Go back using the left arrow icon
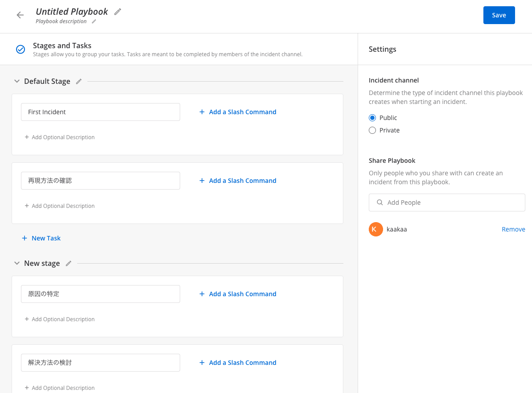 tap(21, 15)
